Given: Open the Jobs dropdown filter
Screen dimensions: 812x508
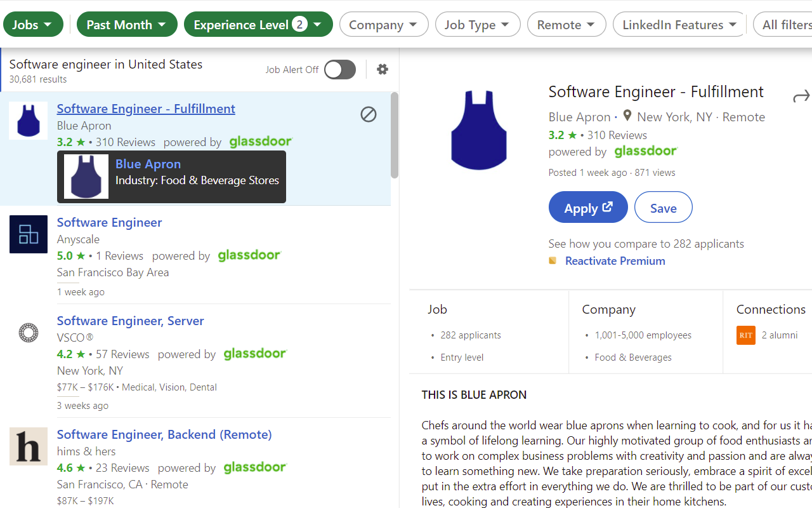Looking at the screenshot, I should 33,25.
